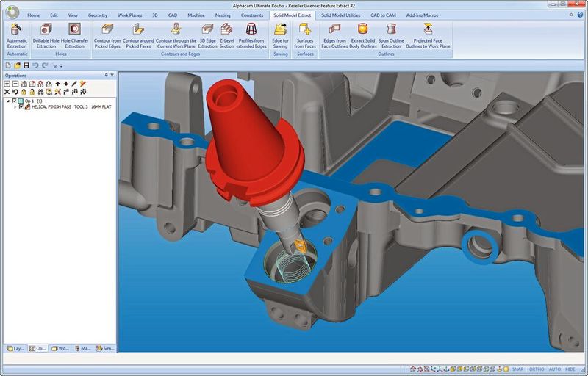Open the Geometry ribbon tab
The height and width of the screenshot is (376, 588).
click(x=98, y=15)
